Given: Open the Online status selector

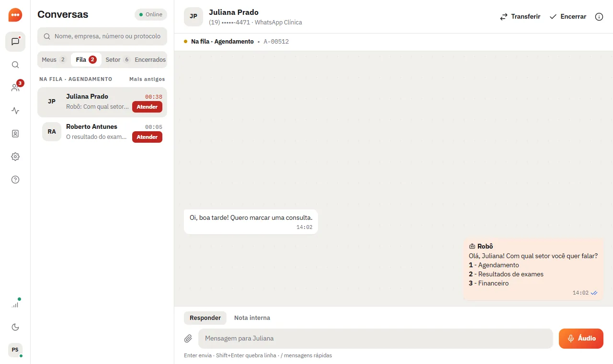Looking at the screenshot, I should point(151,14).
